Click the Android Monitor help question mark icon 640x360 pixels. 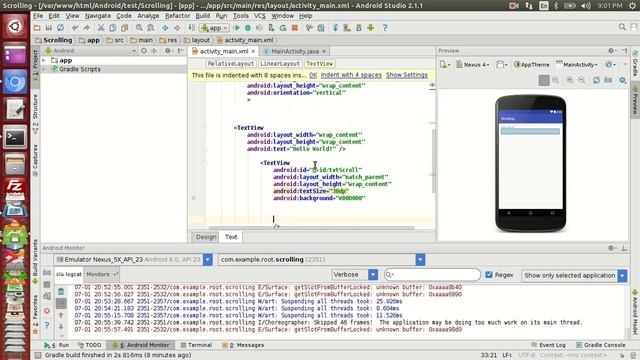pyautogui.click(x=47, y=325)
